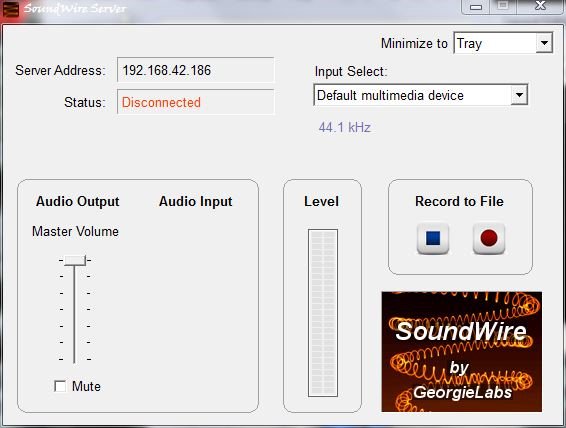Open the SoundWire by GeorgieLabs logo
Viewport: 566px width, 428px height.
pos(462,351)
